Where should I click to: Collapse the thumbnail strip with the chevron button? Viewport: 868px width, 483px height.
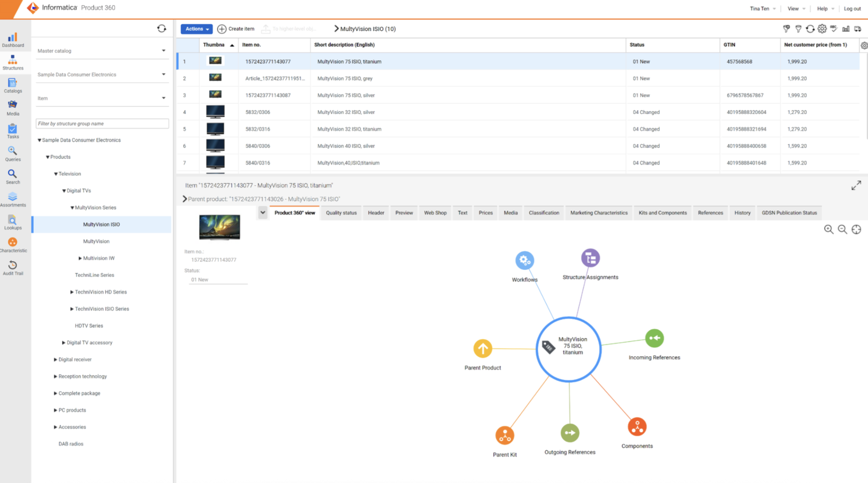click(x=263, y=213)
